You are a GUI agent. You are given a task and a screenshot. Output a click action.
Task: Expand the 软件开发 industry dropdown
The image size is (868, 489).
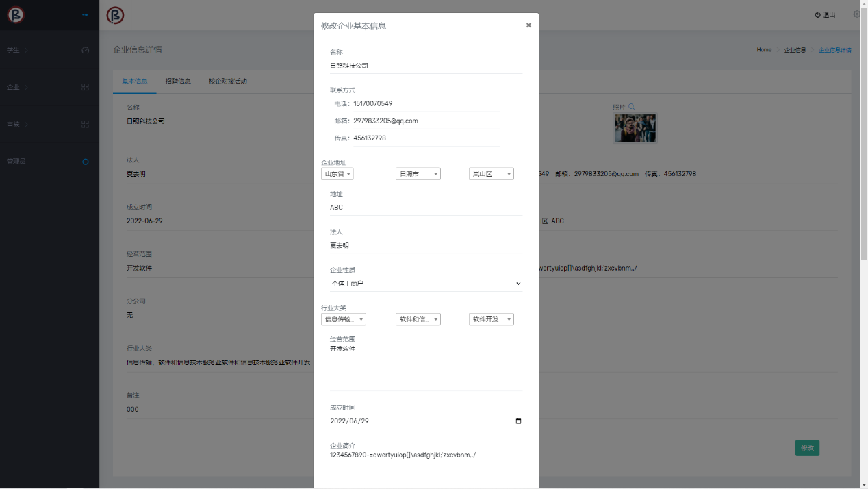pos(491,319)
